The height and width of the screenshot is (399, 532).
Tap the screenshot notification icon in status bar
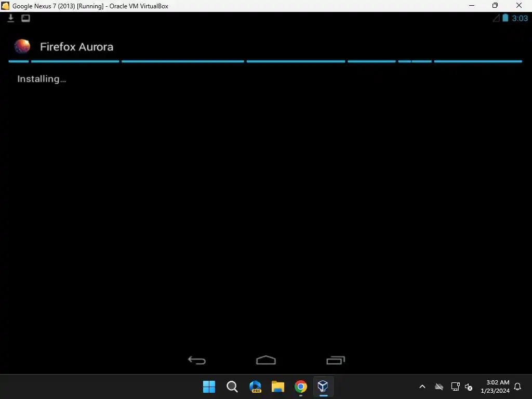click(26, 18)
